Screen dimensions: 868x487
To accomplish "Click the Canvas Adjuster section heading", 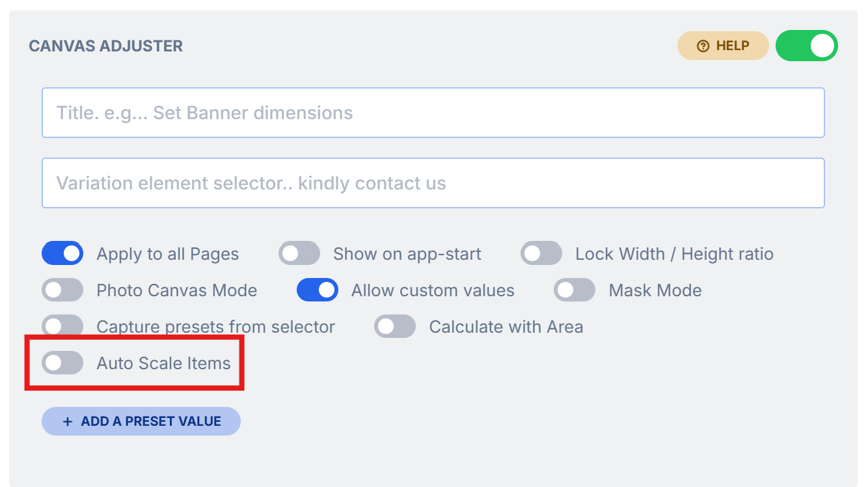I will [x=106, y=46].
